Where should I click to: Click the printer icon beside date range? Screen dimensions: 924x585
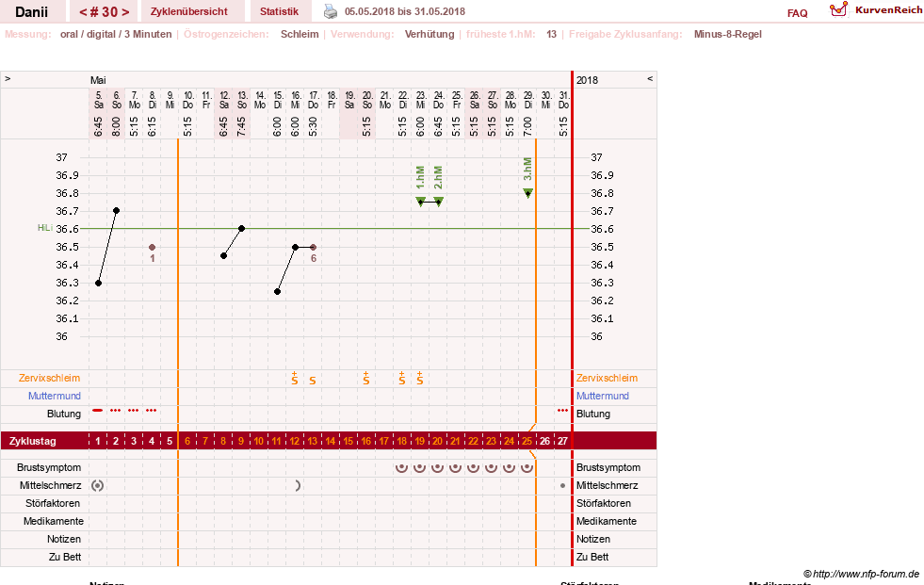(331, 11)
